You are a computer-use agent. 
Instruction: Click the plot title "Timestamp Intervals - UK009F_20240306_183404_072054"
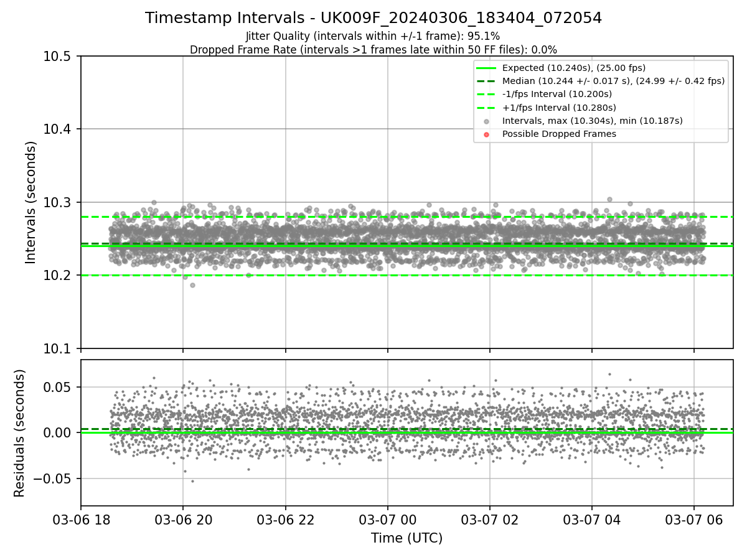(374, 18)
